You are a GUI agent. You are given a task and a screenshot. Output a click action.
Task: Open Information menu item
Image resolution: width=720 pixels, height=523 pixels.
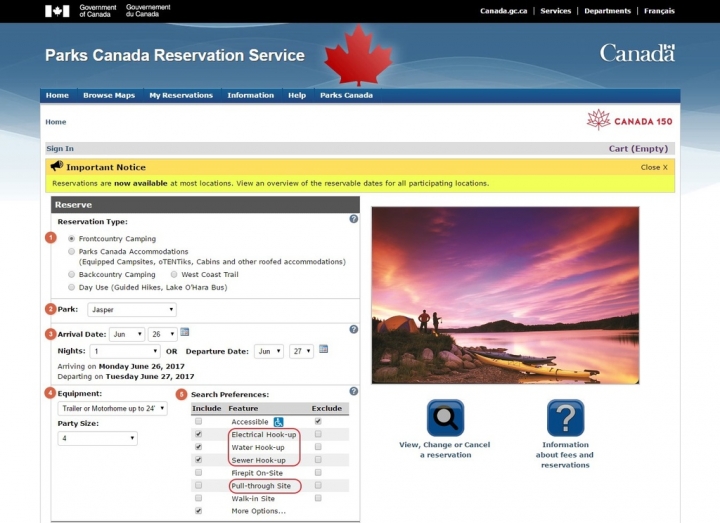point(250,96)
